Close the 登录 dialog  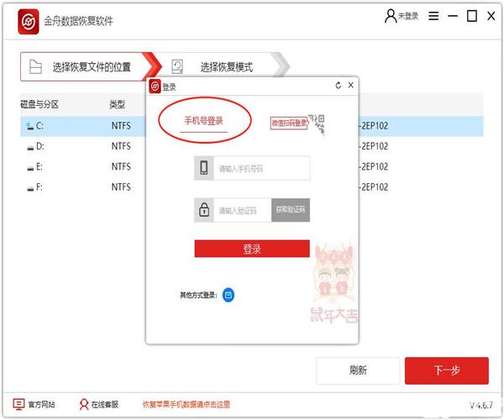tap(350, 85)
